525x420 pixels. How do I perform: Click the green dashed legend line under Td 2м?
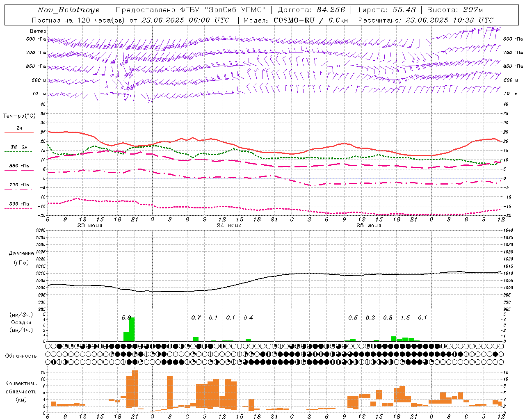(18, 152)
